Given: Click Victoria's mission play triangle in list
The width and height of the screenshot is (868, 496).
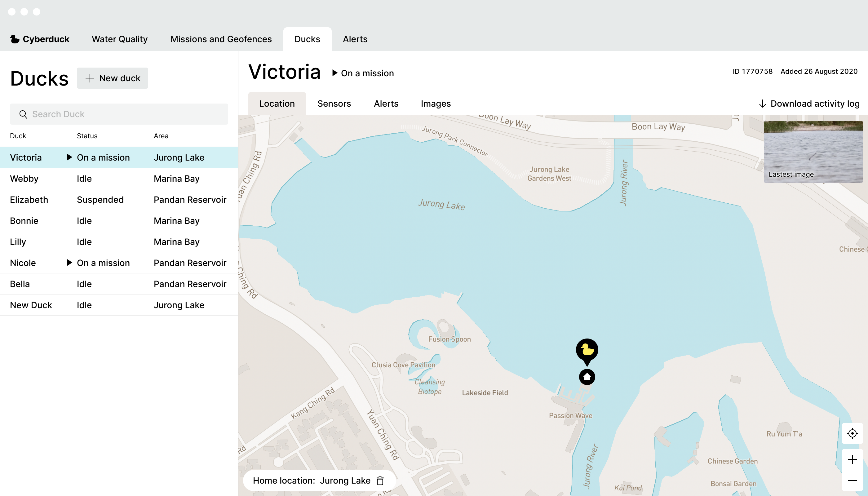Looking at the screenshot, I should (x=69, y=157).
